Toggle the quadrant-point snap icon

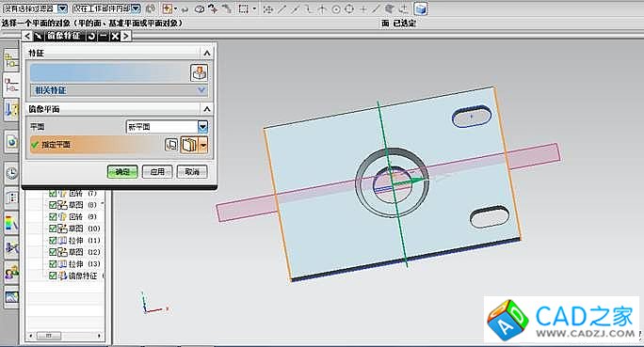coord(349,9)
